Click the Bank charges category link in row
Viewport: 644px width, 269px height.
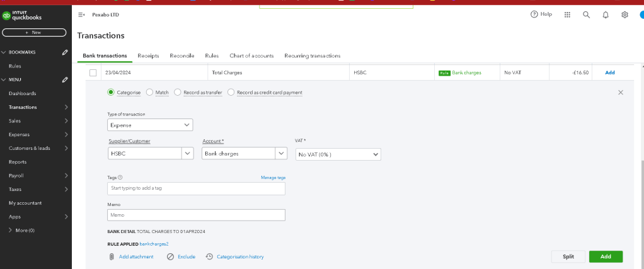point(466,72)
